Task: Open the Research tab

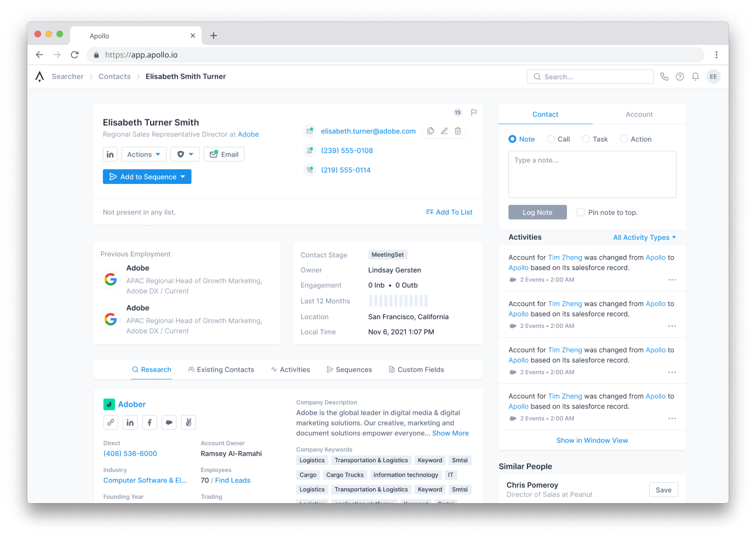Action: (151, 370)
